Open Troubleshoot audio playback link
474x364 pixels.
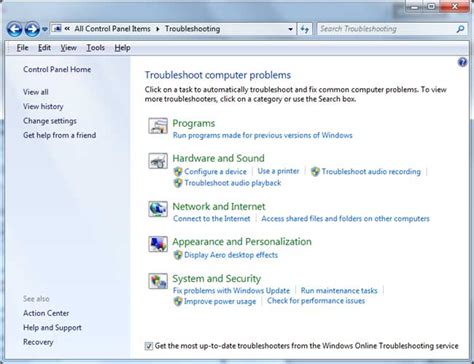coord(233,183)
